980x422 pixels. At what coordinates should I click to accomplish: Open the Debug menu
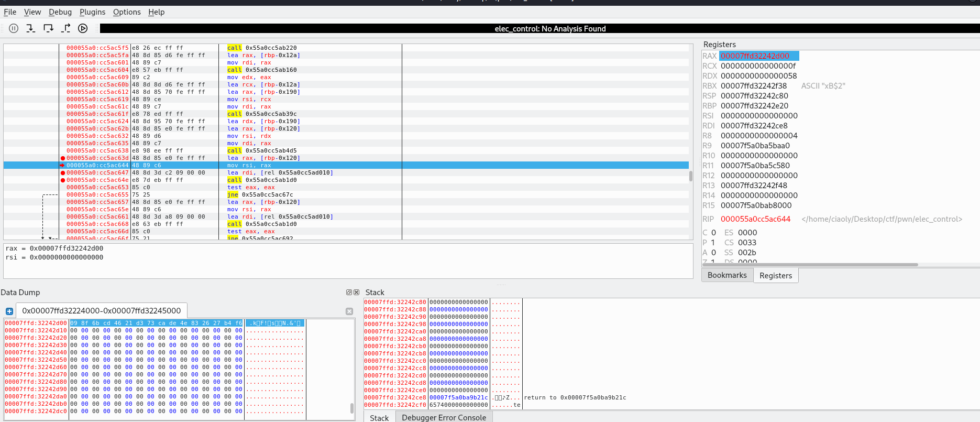(x=60, y=12)
